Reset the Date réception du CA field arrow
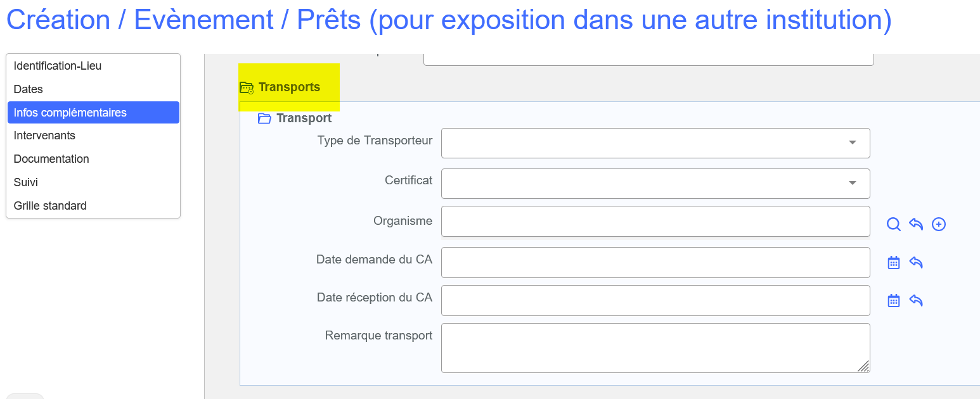Viewport: 980px width, 399px height. tap(916, 300)
